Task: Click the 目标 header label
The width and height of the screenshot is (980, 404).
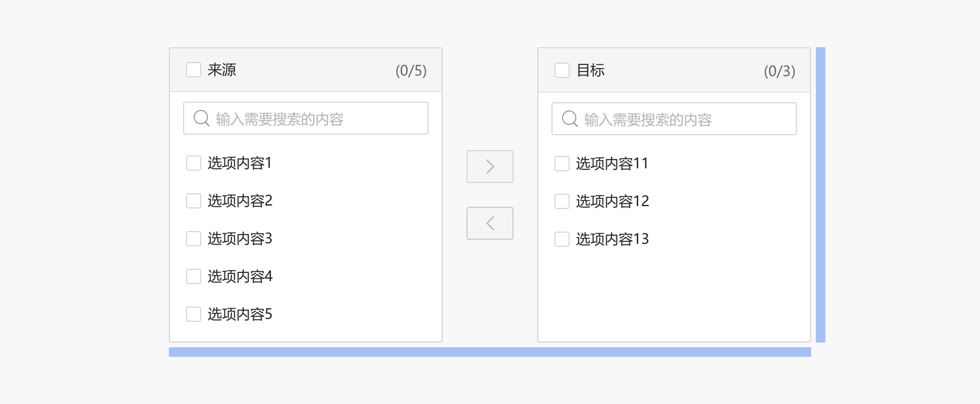Action: point(590,70)
